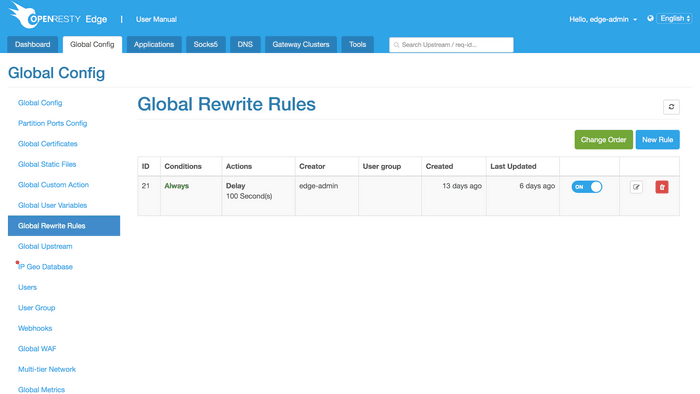Switch to the Dashboard tab
Screen dimensions: 700x394
pos(33,45)
